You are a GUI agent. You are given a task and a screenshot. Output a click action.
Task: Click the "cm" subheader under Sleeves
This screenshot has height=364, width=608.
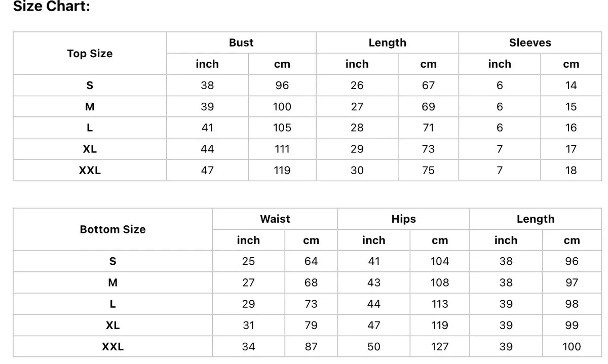(571, 64)
